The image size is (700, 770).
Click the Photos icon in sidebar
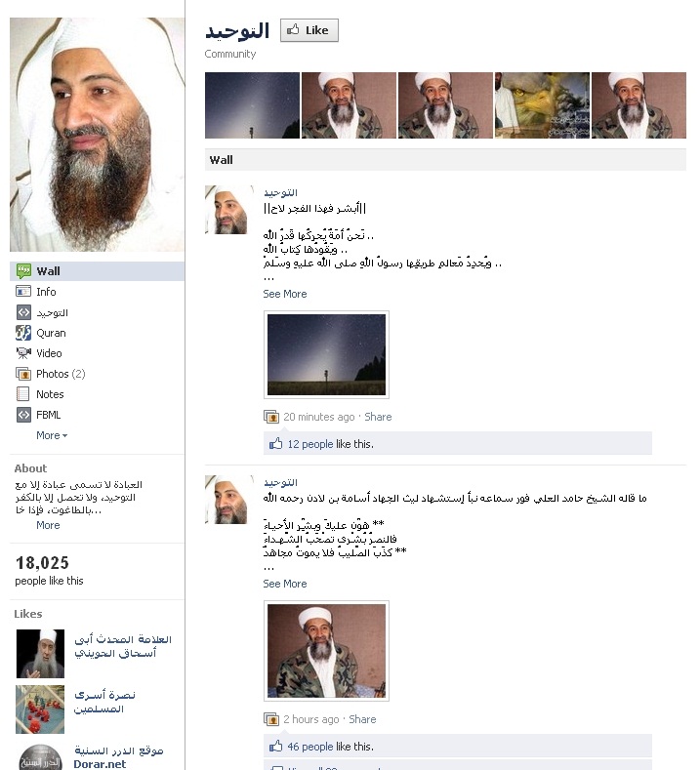(23, 374)
